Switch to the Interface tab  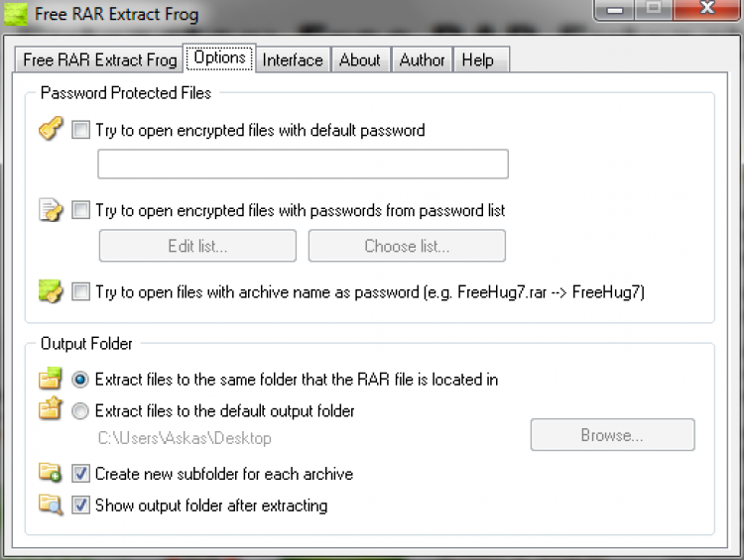point(293,59)
